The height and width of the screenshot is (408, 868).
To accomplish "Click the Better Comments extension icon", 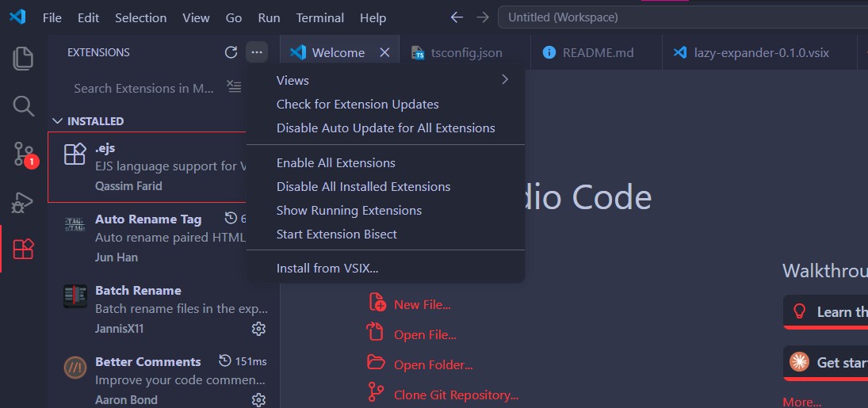I will 75,368.
